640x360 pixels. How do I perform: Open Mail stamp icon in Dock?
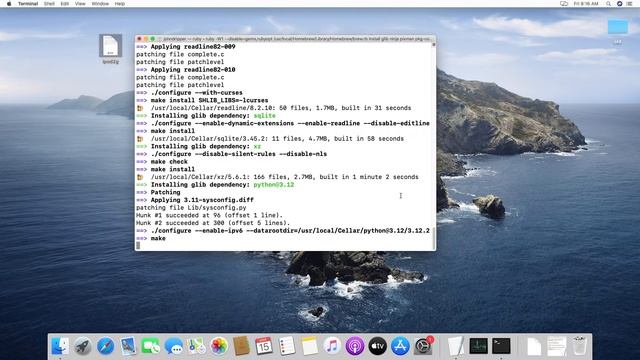tap(128, 346)
